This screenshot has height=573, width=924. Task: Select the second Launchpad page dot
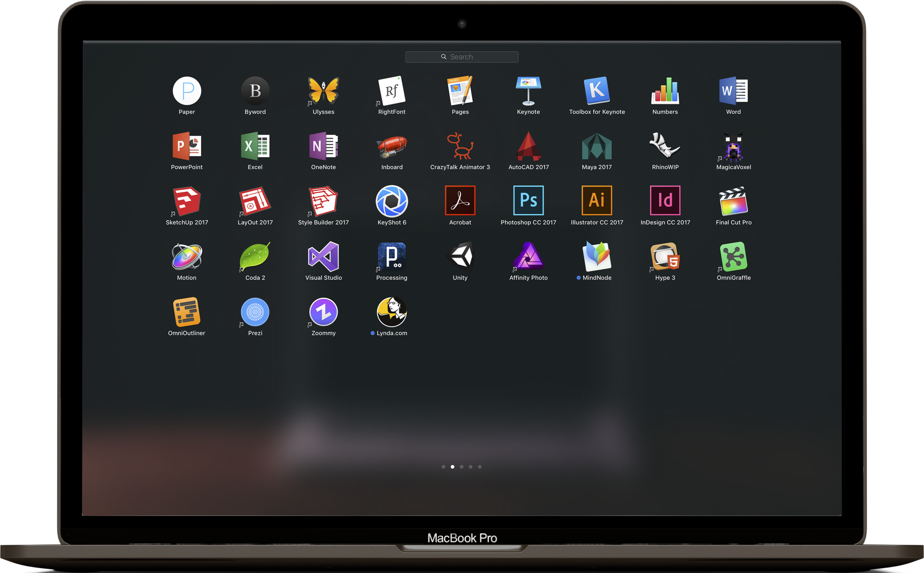(452, 467)
